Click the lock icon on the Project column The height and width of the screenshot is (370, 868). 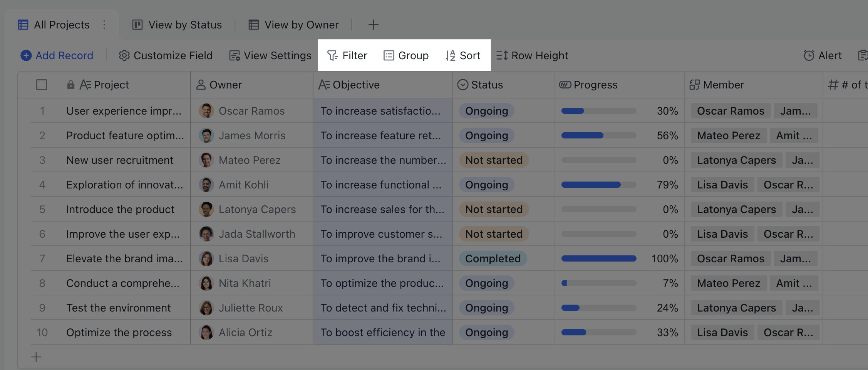point(70,85)
